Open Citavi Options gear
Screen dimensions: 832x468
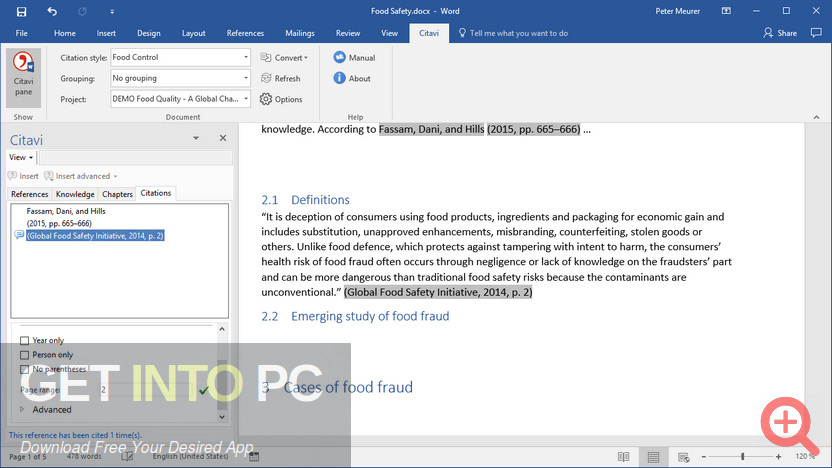(x=281, y=99)
